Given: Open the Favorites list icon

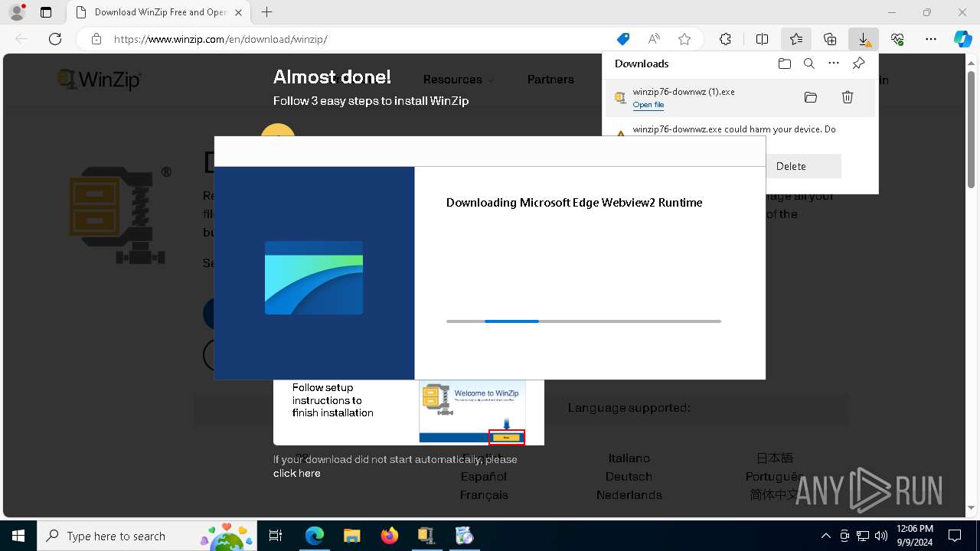Looking at the screenshot, I should coord(796,39).
